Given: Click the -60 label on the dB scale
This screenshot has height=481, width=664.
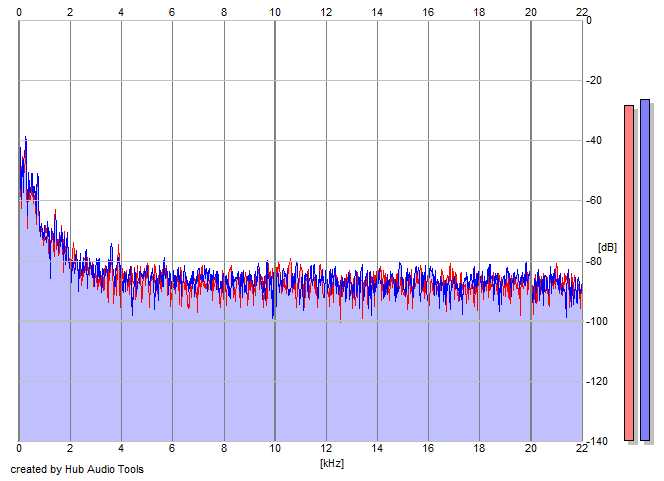Looking at the screenshot, I should [594, 201].
